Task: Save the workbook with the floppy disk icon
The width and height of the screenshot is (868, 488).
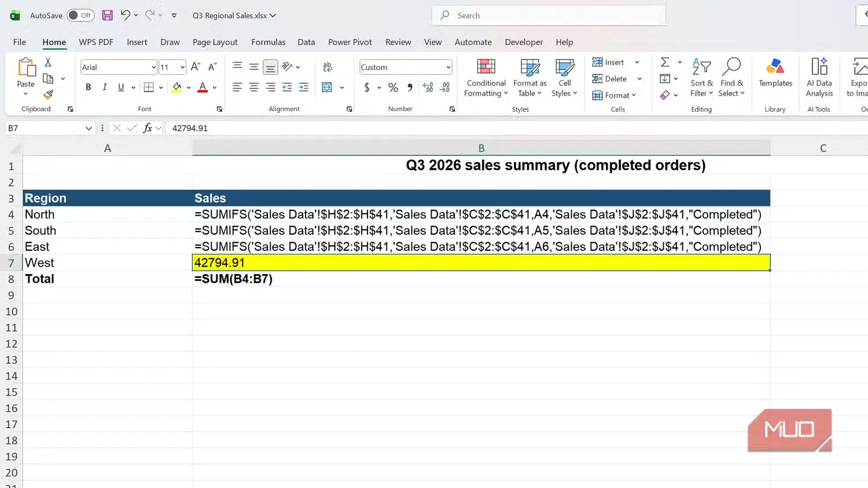Action: pyautogui.click(x=107, y=16)
